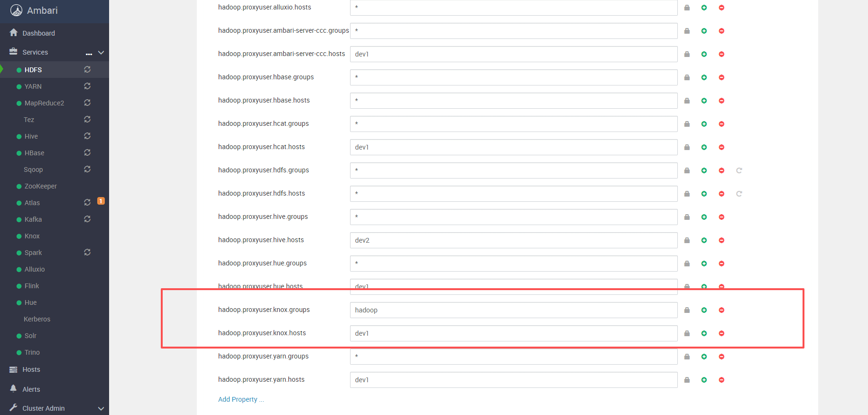Screen dimensions: 868x415
Task: Open the Alerts page
Action: [31, 389]
